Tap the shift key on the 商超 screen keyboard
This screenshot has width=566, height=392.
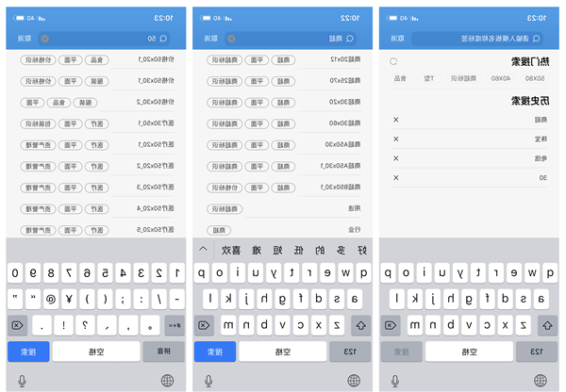click(x=360, y=325)
